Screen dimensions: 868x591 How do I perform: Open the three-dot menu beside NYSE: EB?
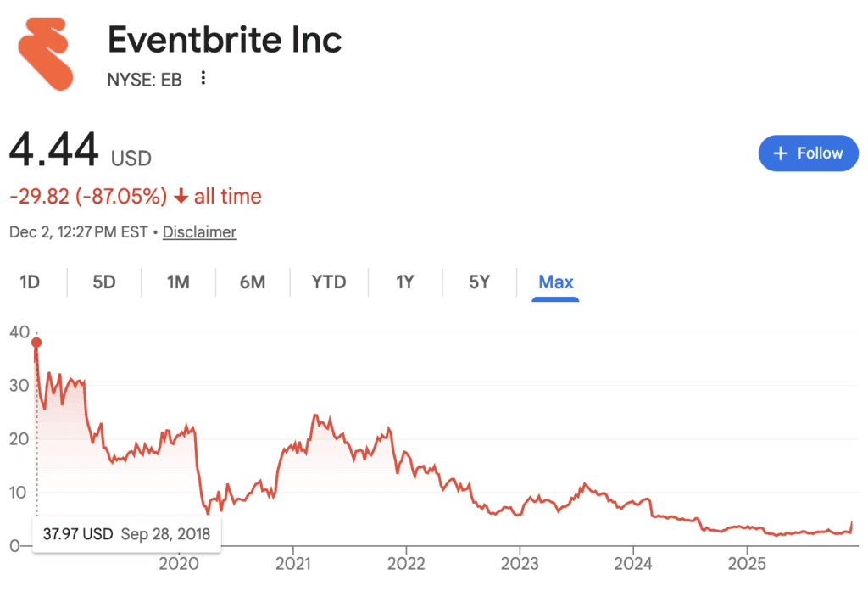tap(203, 79)
